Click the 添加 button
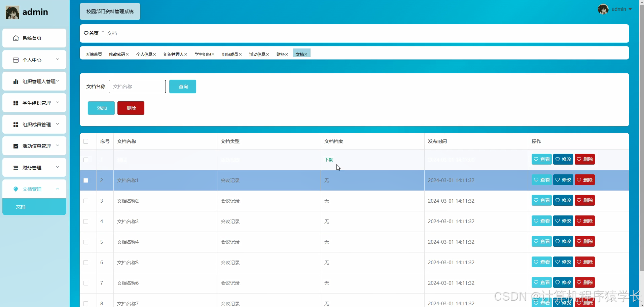Image resolution: width=644 pixels, height=307 pixels. click(x=101, y=108)
